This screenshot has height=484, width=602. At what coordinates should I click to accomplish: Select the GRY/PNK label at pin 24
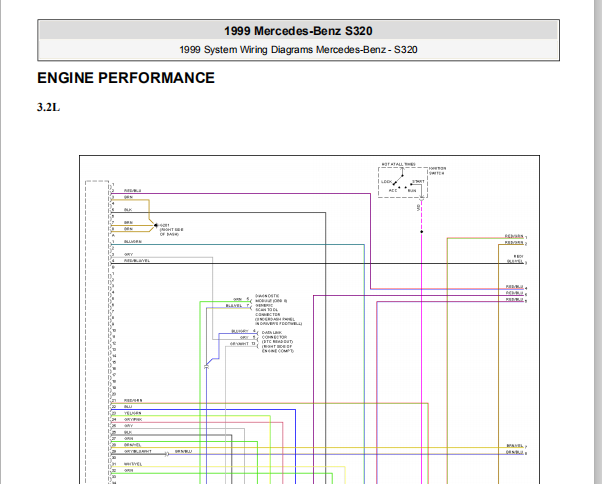coord(133,420)
